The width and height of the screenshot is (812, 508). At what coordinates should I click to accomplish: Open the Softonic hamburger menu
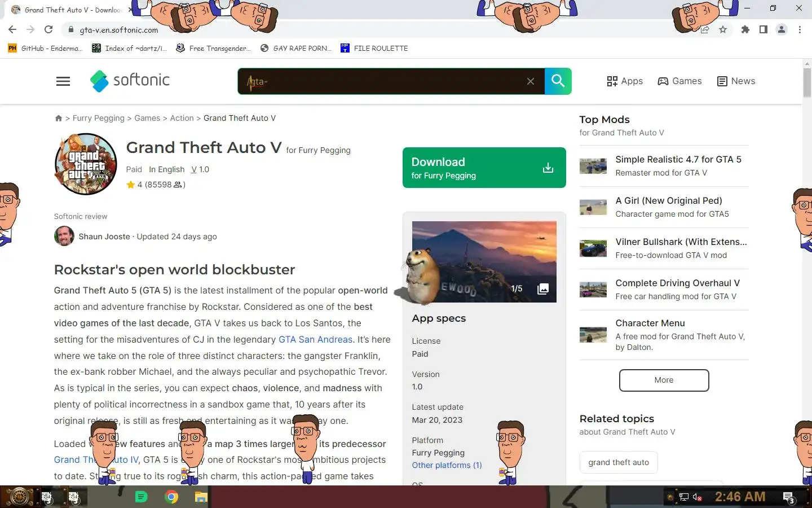pos(63,81)
